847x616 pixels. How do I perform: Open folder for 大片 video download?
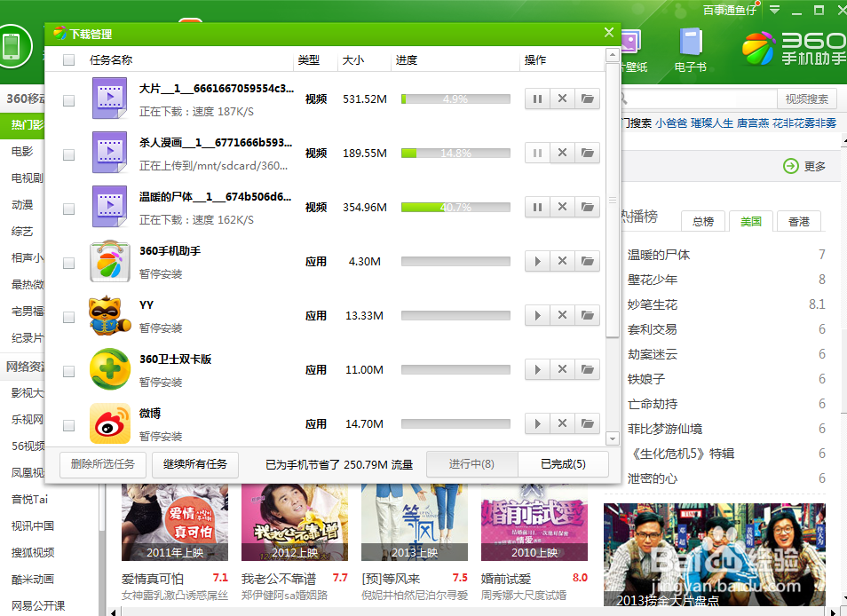(x=587, y=99)
